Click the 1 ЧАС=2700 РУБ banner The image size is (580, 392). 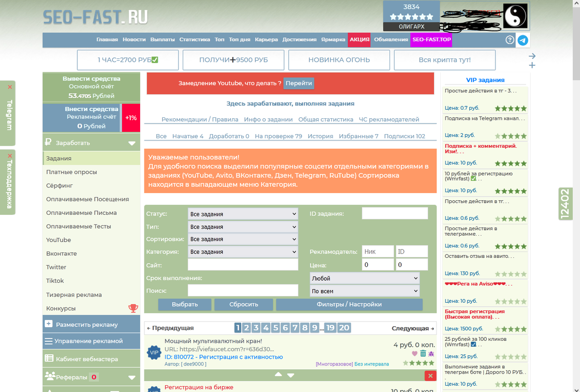(128, 60)
